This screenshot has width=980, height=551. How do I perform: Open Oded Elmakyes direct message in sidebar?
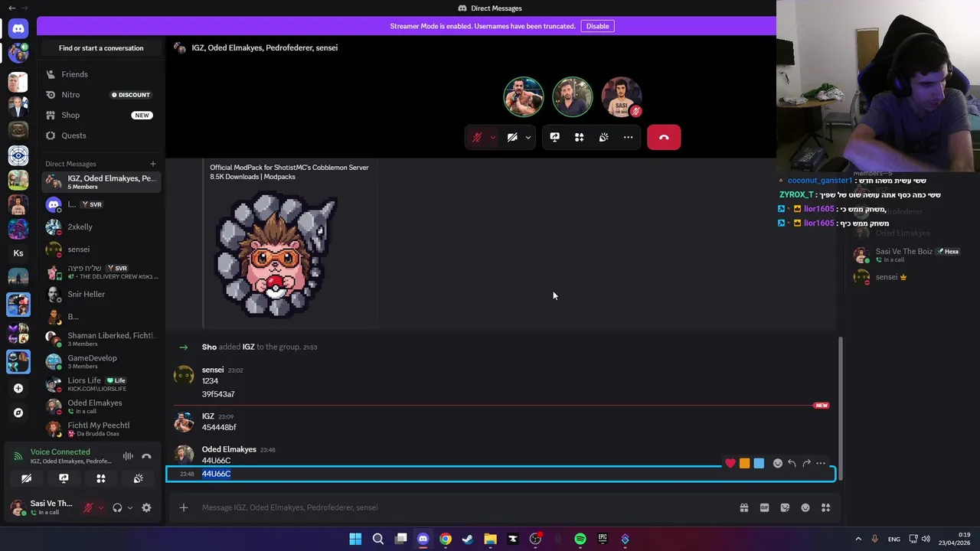[101, 406]
